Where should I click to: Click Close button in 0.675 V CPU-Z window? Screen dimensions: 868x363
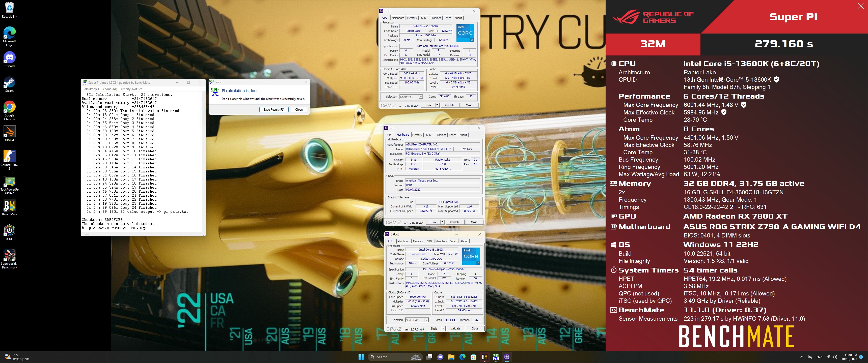click(475, 329)
